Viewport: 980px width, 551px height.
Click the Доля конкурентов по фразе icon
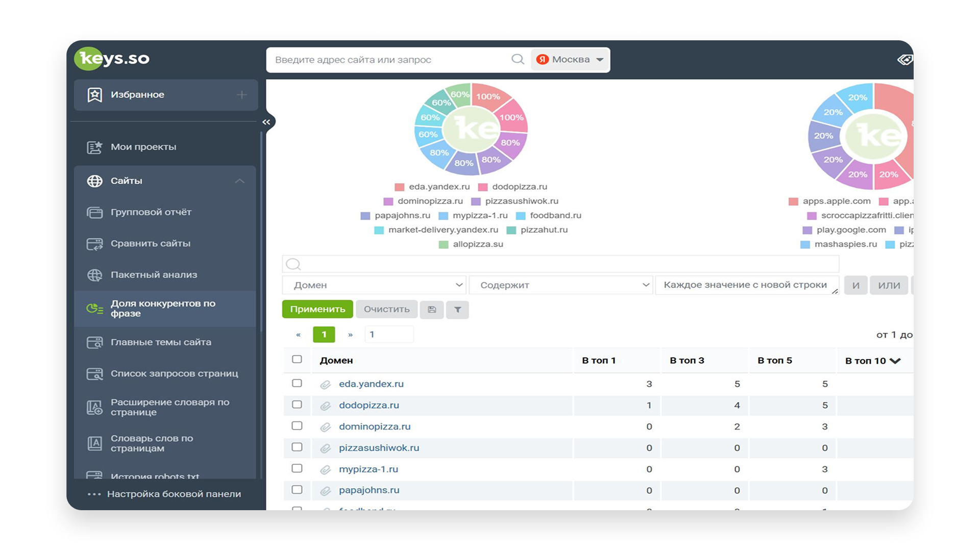(94, 308)
